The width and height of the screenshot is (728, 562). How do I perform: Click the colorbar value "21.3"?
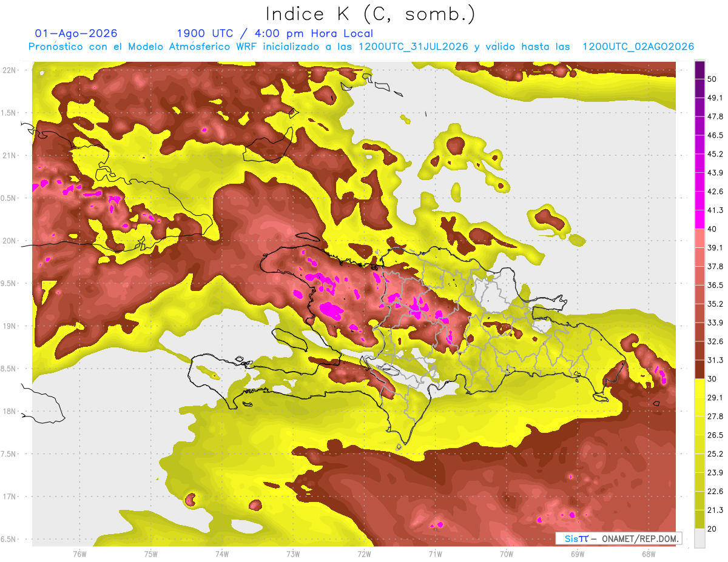715,510
